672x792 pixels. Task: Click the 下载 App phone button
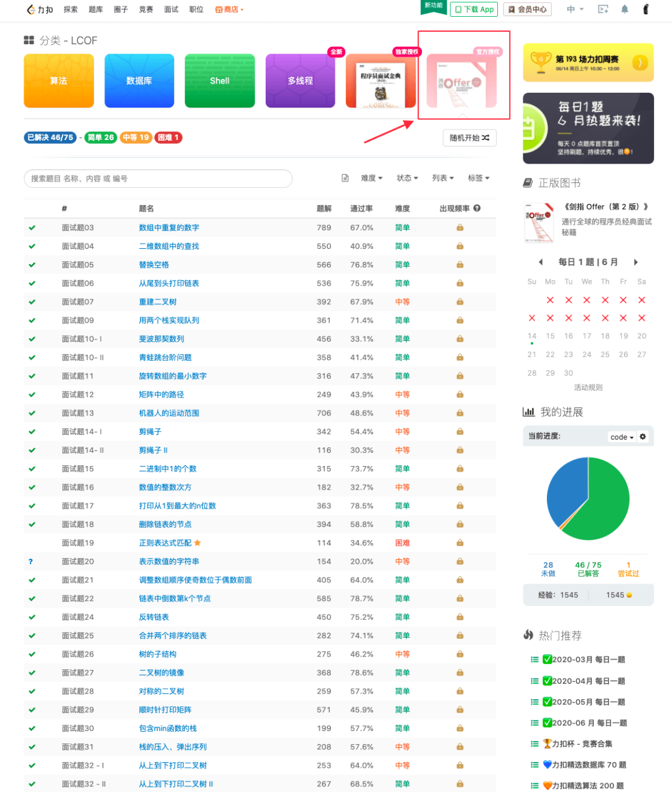pos(474,9)
